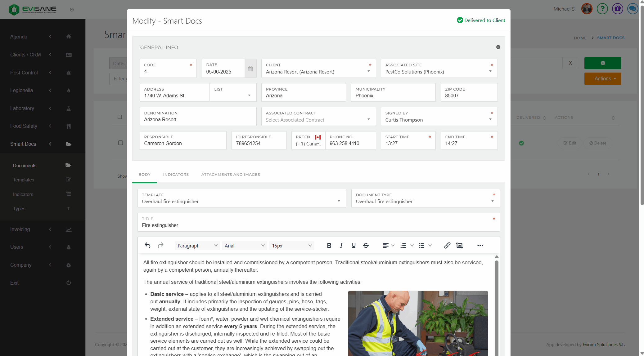Click the insert image icon

(459, 246)
